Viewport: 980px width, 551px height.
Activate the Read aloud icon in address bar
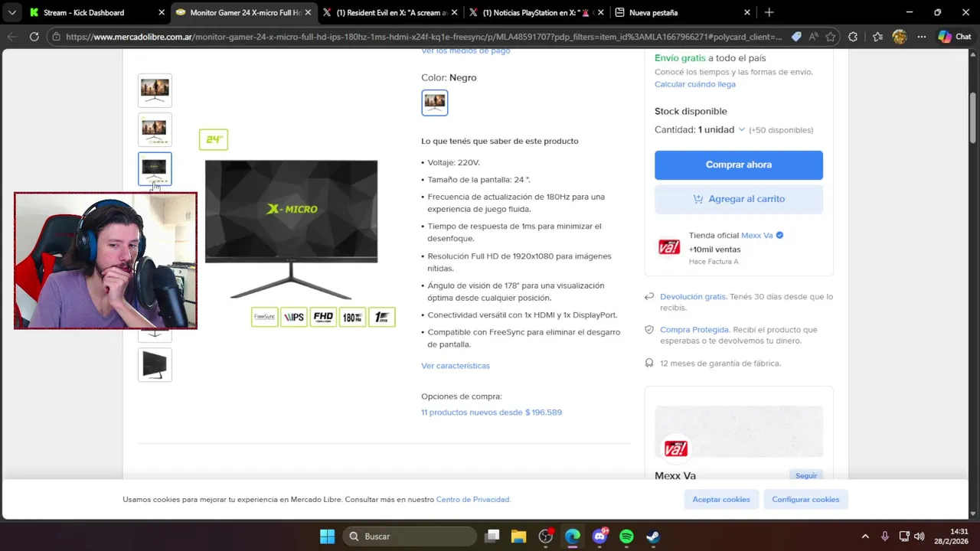click(813, 37)
